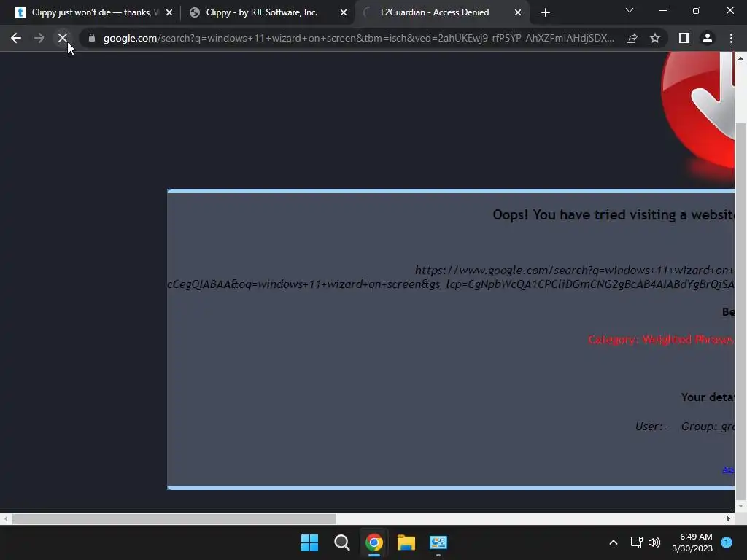Bookmark this tab with star icon
The image size is (747, 560).
(x=655, y=38)
